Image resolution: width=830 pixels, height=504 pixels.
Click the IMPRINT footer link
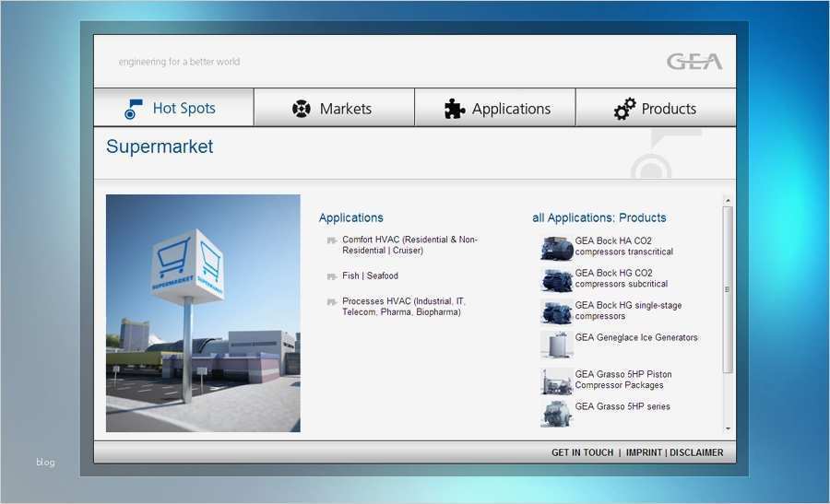click(x=644, y=452)
